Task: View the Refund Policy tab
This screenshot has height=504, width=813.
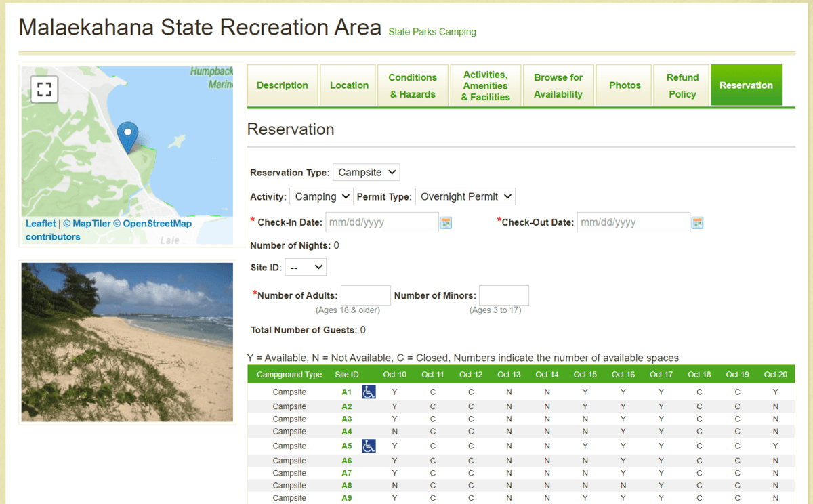Action: [x=682, y=85]
